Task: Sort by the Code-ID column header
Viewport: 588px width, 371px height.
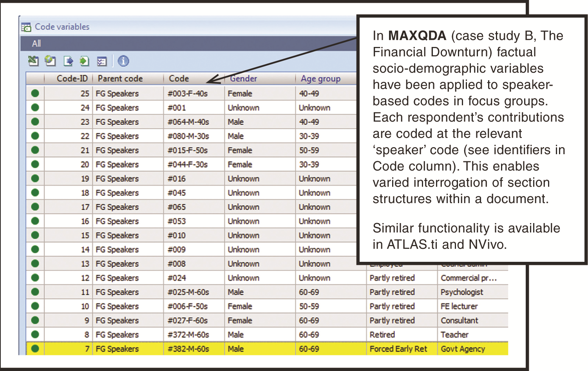Action: click(x=69, y=79)
